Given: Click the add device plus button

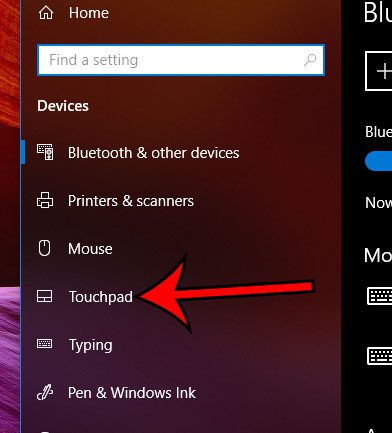Looking at the screenshot, I should pyautogui.click(x=379, y=71).
